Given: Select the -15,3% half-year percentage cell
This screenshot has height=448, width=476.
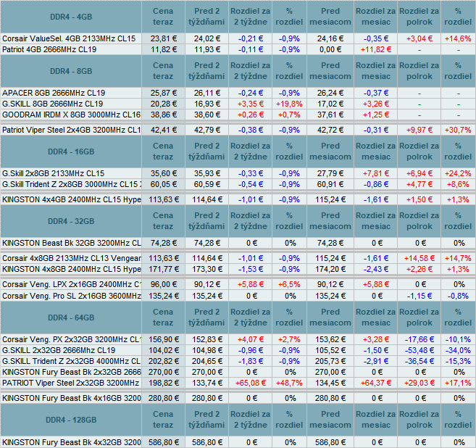Looking at the screenshot, I should [458, 361].
